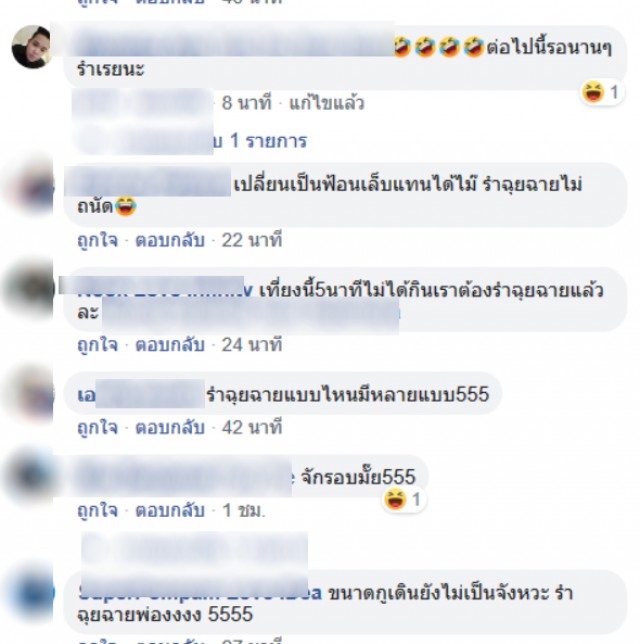This screenshot has width=640, height=644.
Task: Click the 1 ชม. timestamp
Action: pyautogui.click(x=244, y=511)
